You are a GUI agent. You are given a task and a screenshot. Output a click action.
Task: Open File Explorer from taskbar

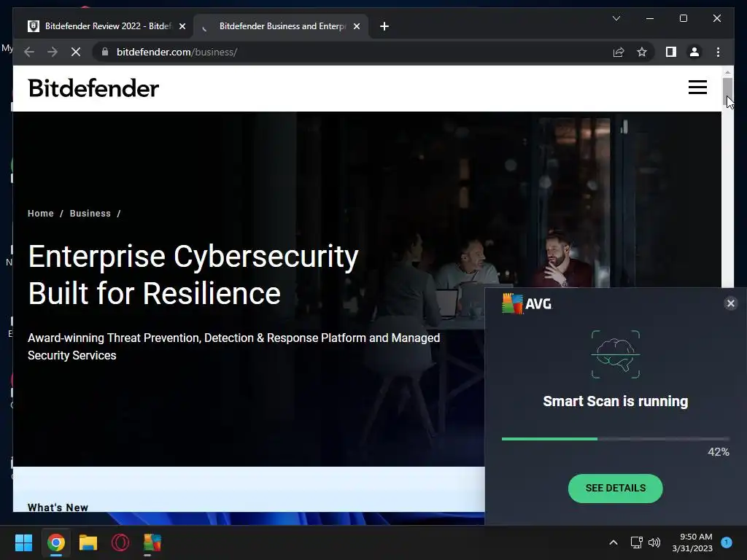(x=88, y=542)
